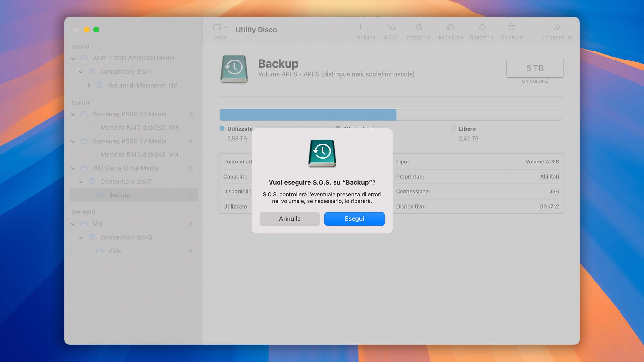Select Membro RAID disk3s2: VM
The width and height of the screenshot is (644, 362).
point(133,155)
